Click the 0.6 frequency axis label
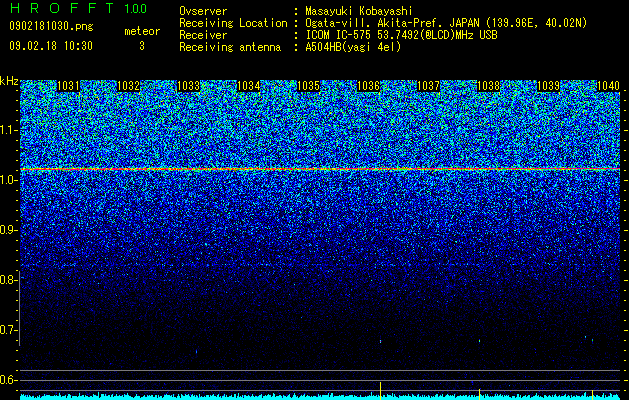Screen dimensions: 629x400 pyautogui.click(x=8, y=380)
